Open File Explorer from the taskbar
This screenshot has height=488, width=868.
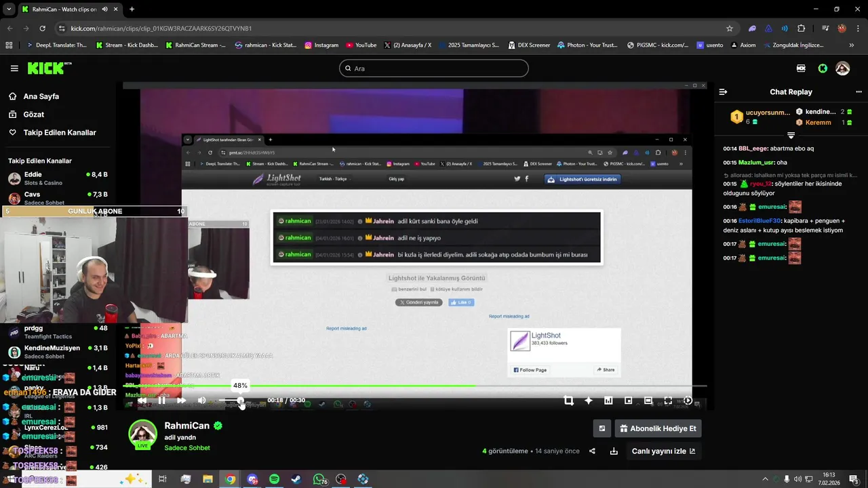pyautogui.click(x=208, y=479)
